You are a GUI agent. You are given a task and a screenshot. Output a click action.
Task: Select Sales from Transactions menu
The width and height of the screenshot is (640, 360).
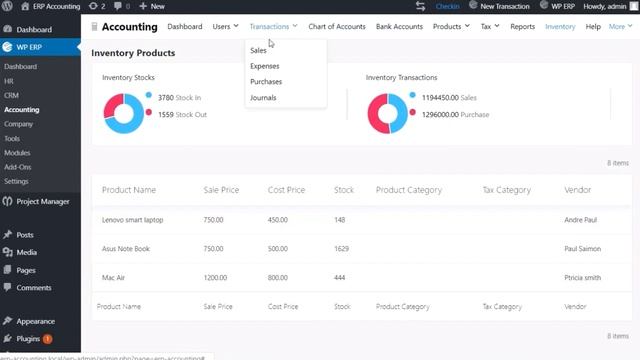[258, 50]
